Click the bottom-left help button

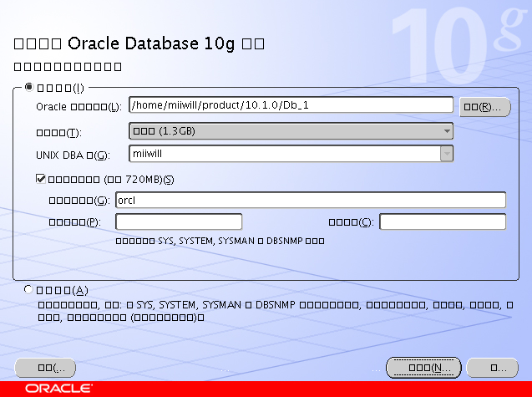pos(45,368)
